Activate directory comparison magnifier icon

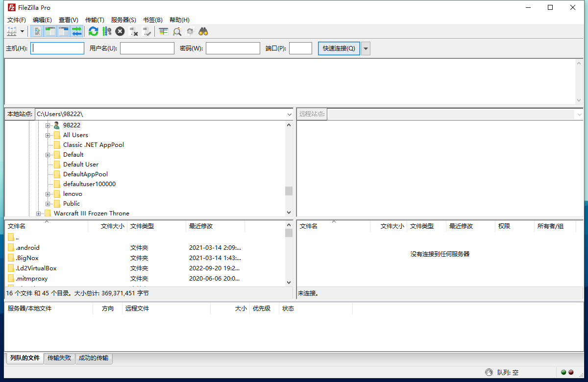(176, 31)
